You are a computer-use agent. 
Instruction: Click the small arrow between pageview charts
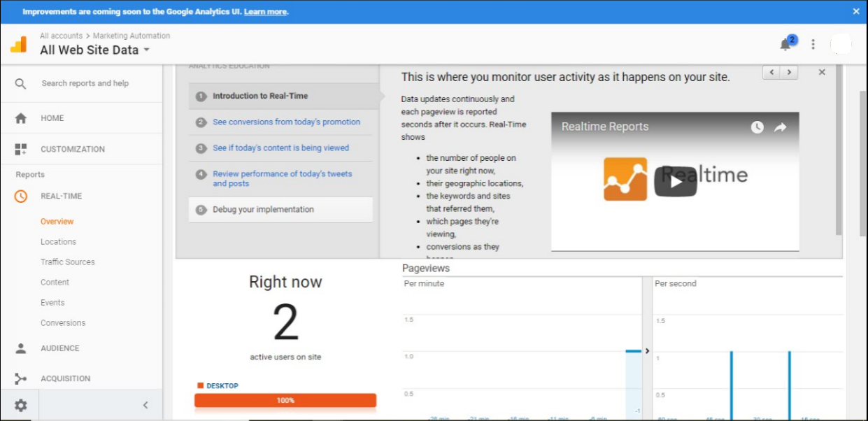coord(647,351)
